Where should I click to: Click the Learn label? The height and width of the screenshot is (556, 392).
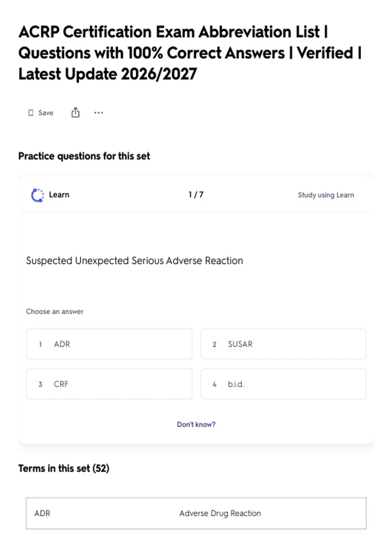click(59, 195)
